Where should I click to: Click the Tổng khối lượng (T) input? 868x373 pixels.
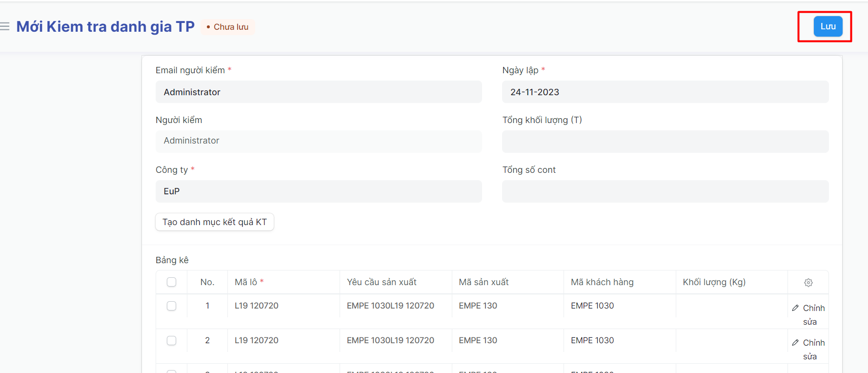665,142
